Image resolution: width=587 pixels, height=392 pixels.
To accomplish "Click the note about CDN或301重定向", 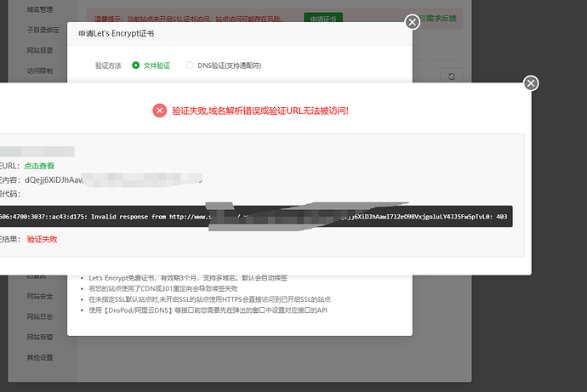I will click(x=163, y=289).
